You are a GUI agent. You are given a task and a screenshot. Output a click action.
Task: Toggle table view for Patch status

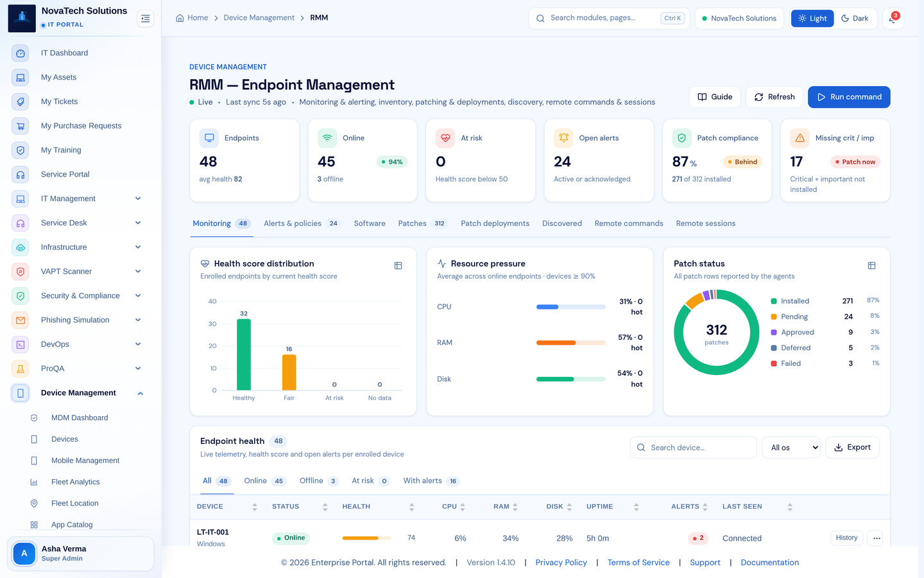pyautogui.click(x=871, y=265)
